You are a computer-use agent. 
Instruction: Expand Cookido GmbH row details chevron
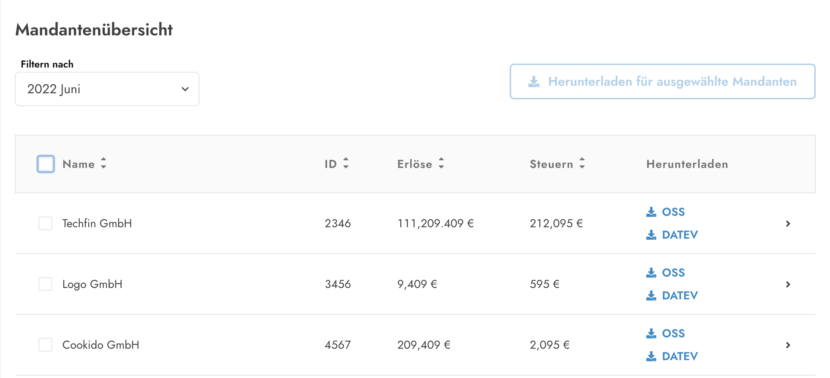click(x=788, y=345)
